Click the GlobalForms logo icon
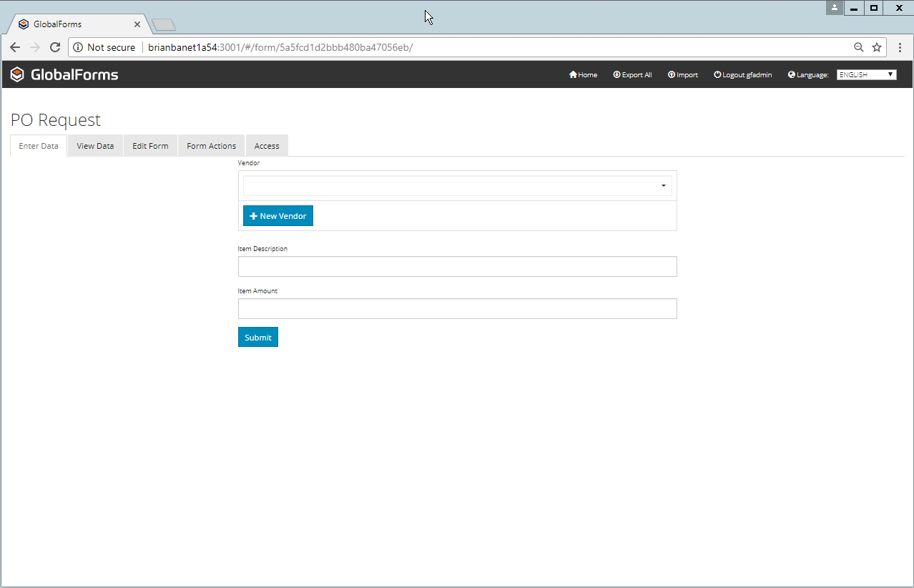This screenshot has width=914, height=588. [x=17, y=74]
